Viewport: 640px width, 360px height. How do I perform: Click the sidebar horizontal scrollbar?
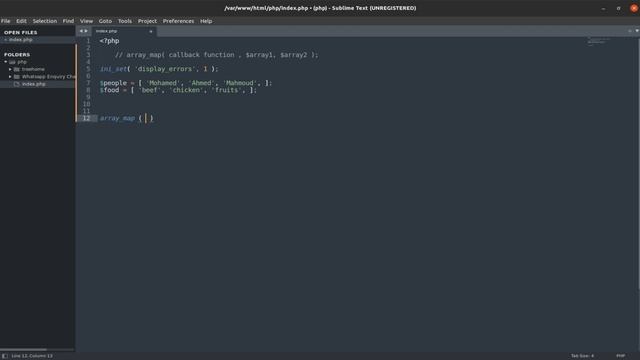pyautogui.click(x=24, y=350)
